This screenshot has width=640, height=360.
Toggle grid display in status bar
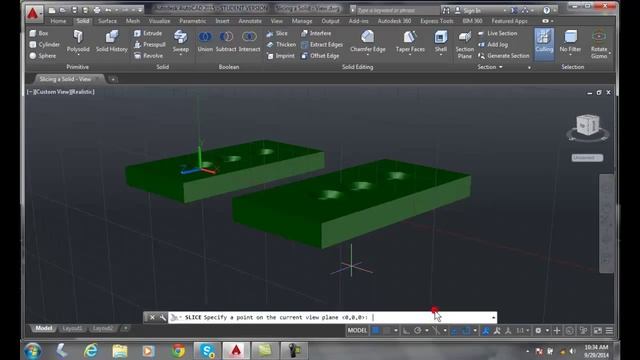tap(376, 330)
